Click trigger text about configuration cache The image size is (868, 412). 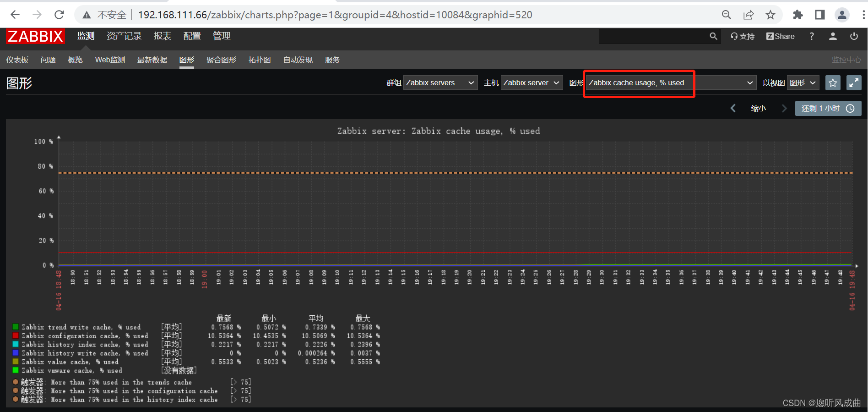pyautogui.click(x=134, y=391)
